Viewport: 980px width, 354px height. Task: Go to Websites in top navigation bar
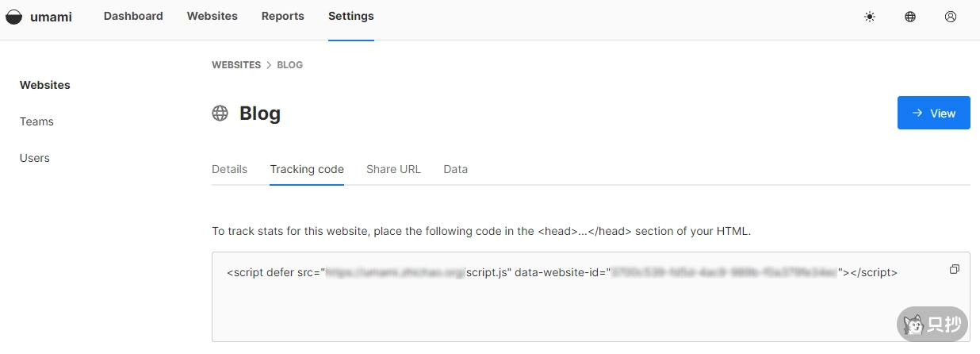212,16
